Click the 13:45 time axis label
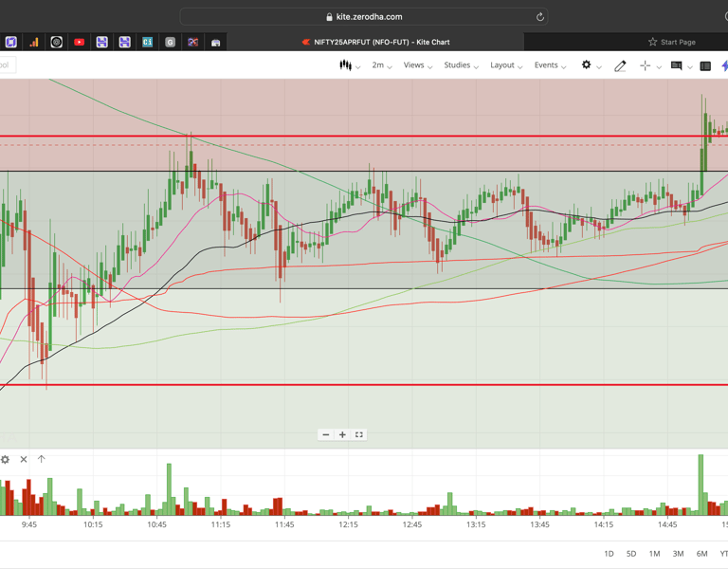This screenshot has width=728, height=569. tap(539, 524)
